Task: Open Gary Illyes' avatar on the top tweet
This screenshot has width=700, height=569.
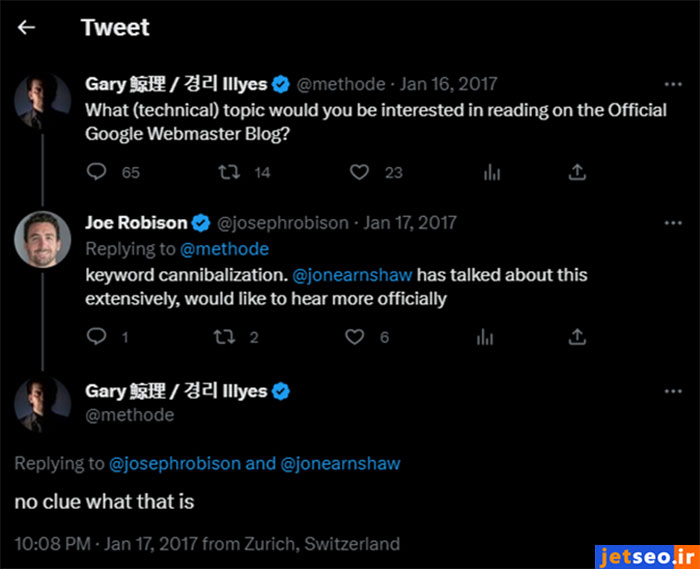Action: point(42,103)
